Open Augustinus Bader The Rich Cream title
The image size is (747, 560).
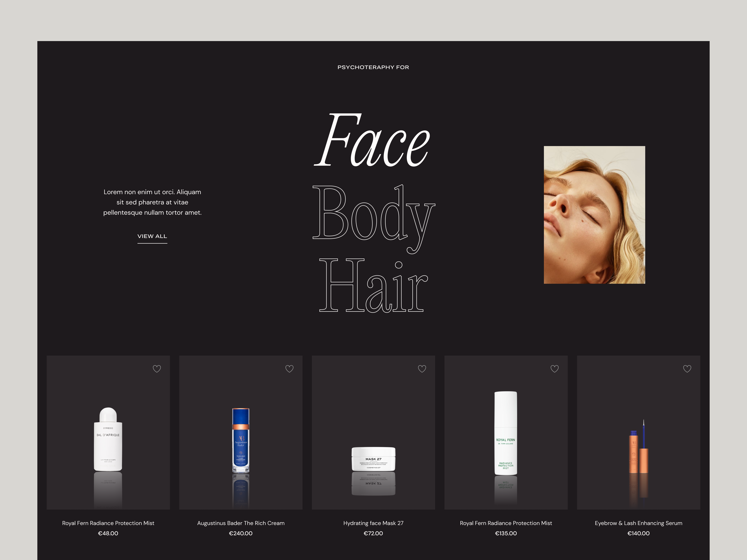(x=241, y=523)
